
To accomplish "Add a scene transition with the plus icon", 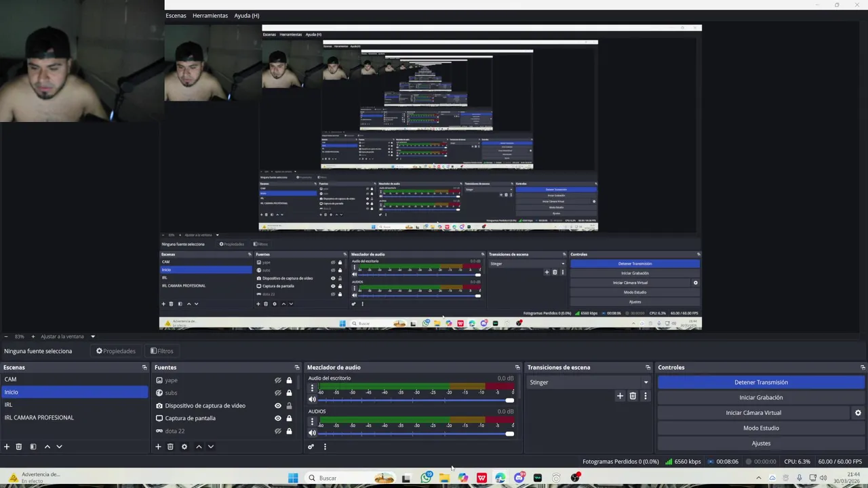I will pyautogui.click(x=620, y=396).
